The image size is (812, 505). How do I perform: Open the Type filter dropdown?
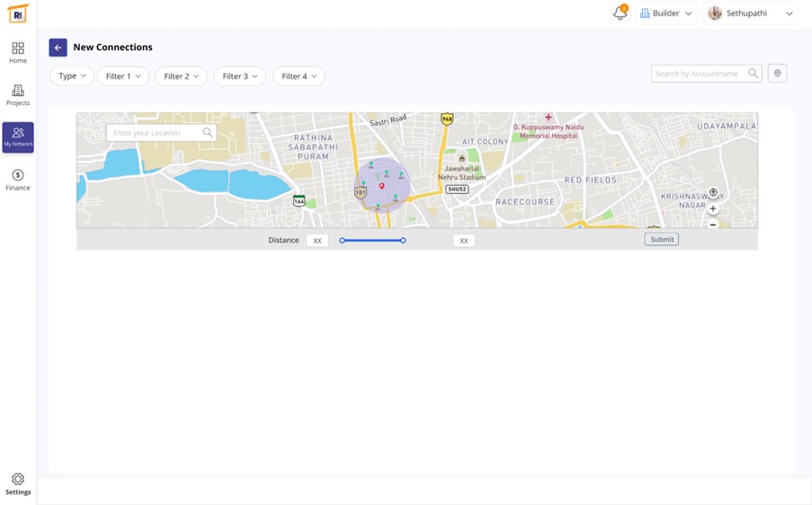(x=72, y=76)
